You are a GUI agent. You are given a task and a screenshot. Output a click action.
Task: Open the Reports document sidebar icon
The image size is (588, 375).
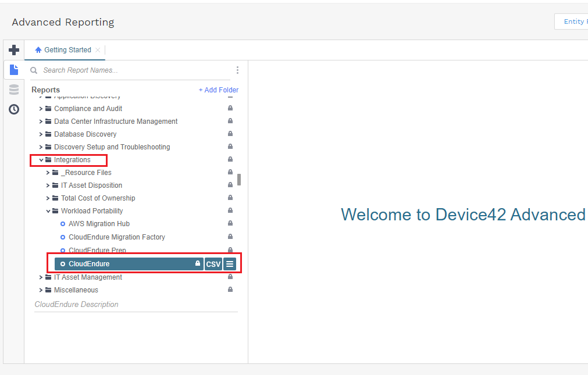[x=14, y=70]
